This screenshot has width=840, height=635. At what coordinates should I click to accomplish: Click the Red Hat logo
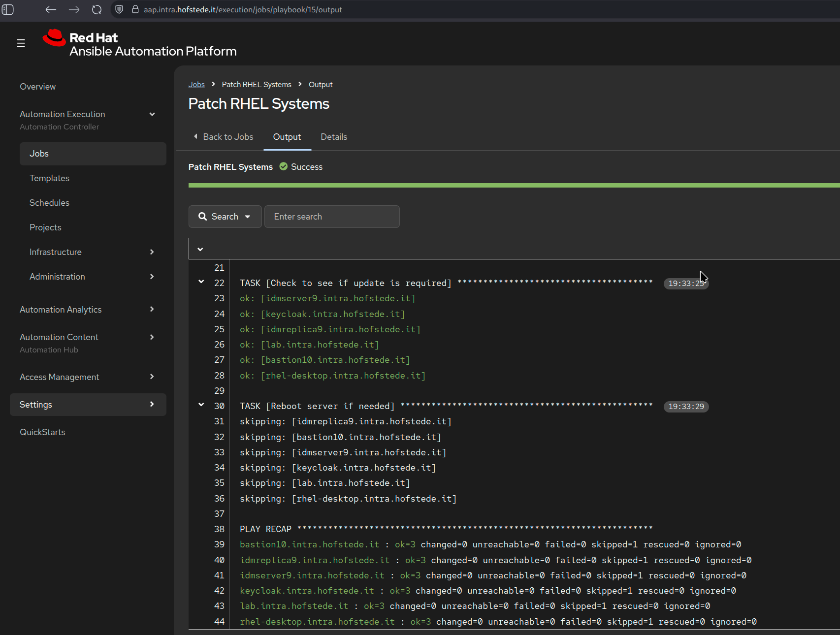coord(54,38)
